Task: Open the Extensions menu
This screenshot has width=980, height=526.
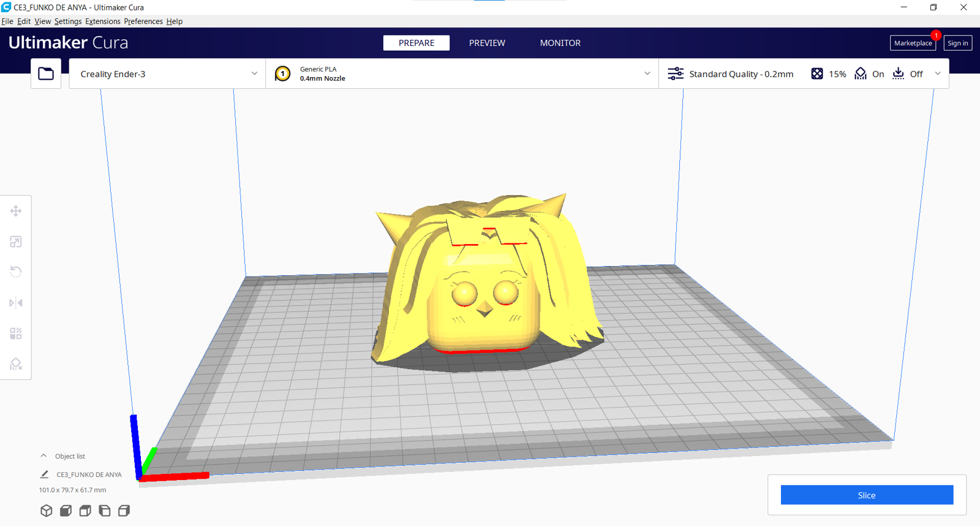Action: click(x=103, y=21)
